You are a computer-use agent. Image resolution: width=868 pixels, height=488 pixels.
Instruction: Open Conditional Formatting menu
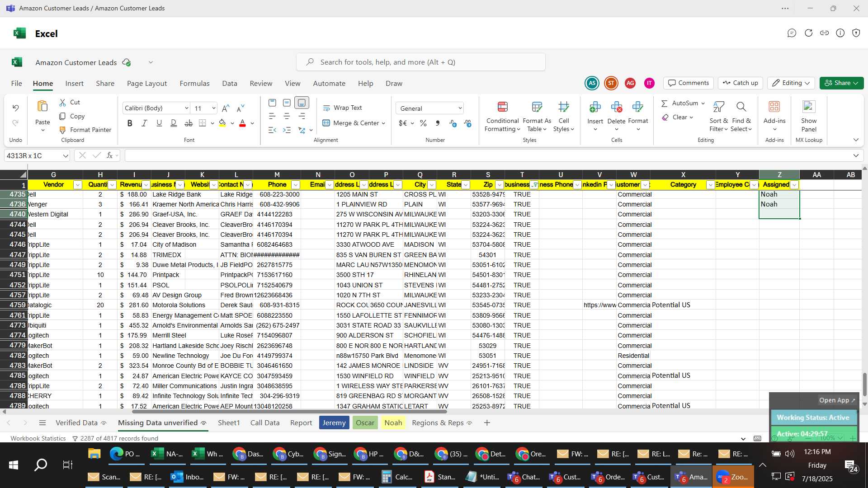502,117
